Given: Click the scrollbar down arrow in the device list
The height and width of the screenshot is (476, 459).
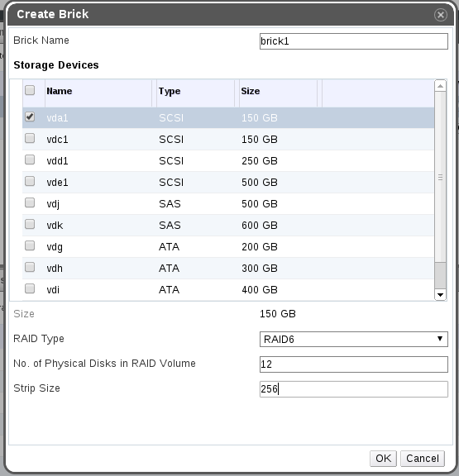Looking at the screenshot, I should 440,294.
